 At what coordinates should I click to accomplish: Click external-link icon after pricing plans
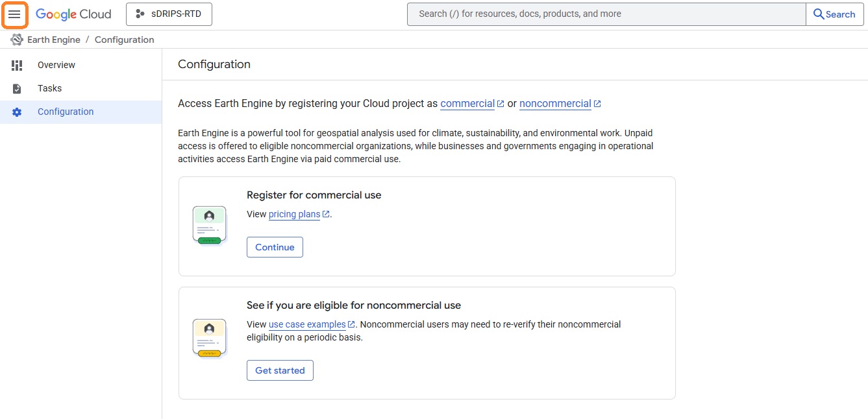pyautogui.click(x=326, y=214)
